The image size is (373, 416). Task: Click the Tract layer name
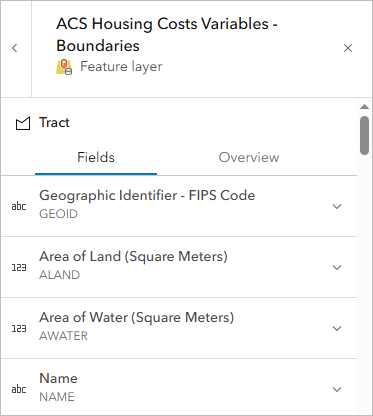54,123
